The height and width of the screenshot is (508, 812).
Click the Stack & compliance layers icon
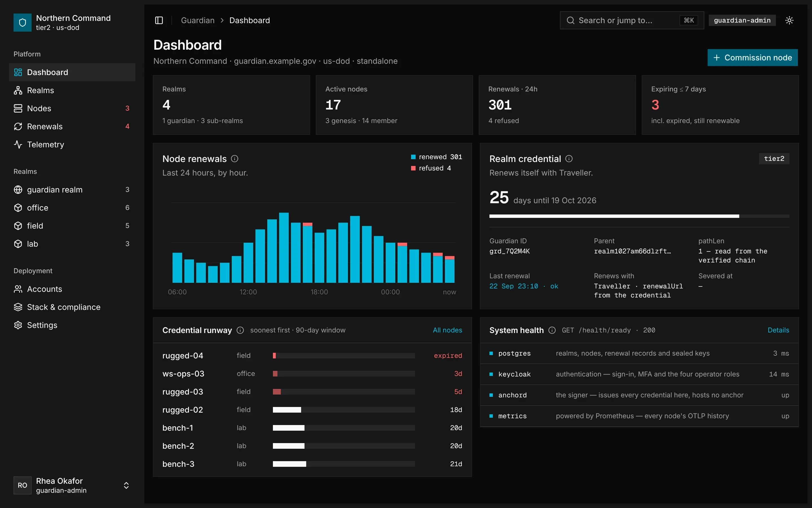tap(18, 307)
